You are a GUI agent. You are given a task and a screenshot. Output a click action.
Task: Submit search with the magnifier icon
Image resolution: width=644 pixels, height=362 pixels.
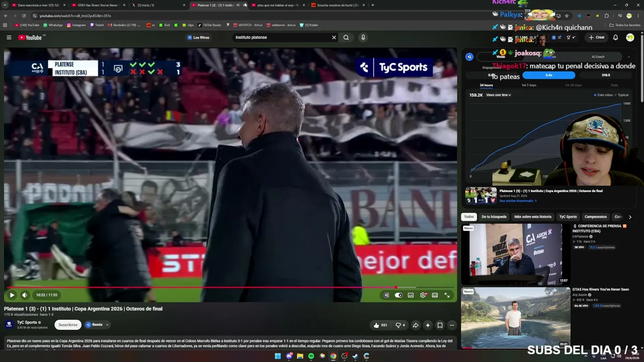point(346,37)
